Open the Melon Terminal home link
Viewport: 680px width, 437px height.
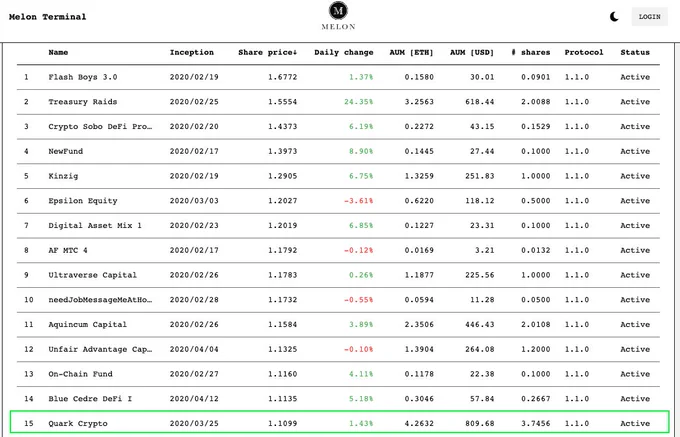47,17
